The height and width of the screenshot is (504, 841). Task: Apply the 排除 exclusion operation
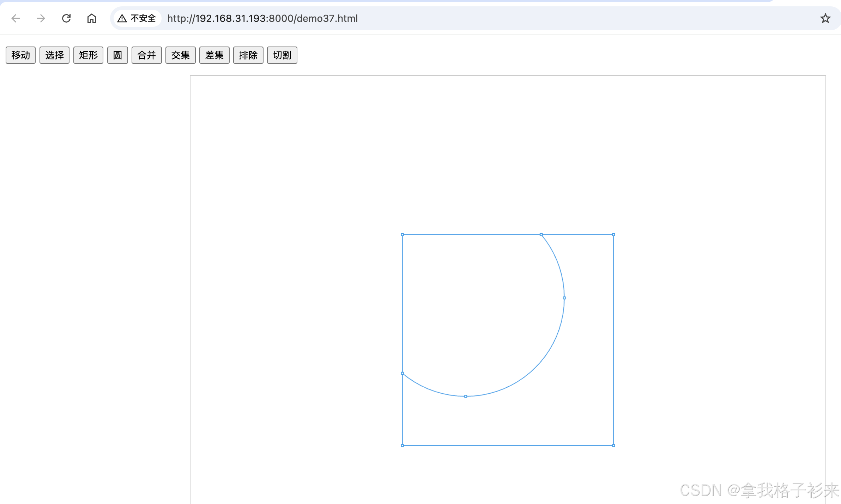click(x=248, y=55)
